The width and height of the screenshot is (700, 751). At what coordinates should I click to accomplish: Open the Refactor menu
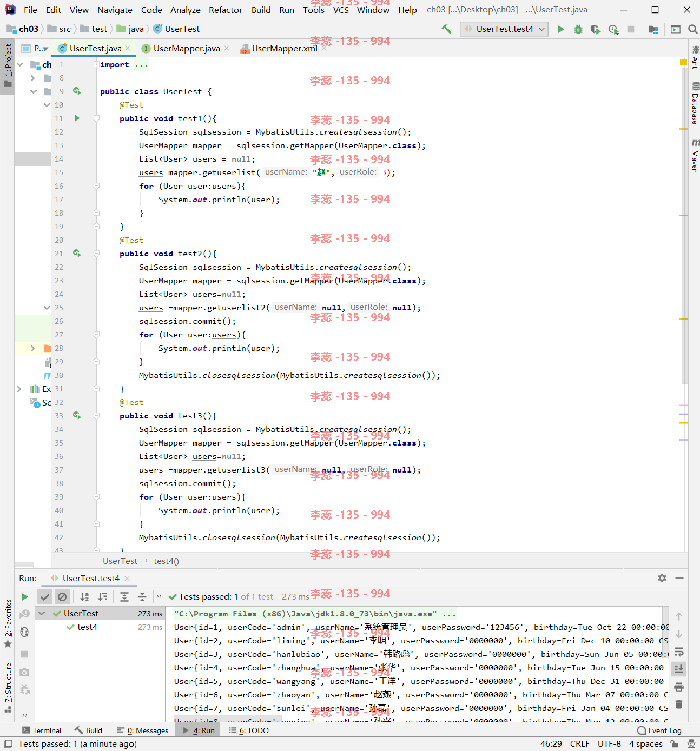226,10
